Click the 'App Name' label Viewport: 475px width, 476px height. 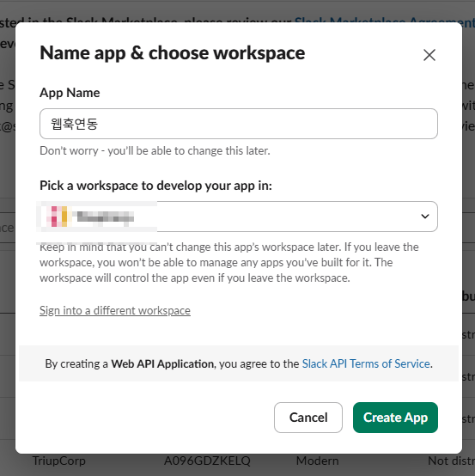pyautogui.click(x=70, y=93)
